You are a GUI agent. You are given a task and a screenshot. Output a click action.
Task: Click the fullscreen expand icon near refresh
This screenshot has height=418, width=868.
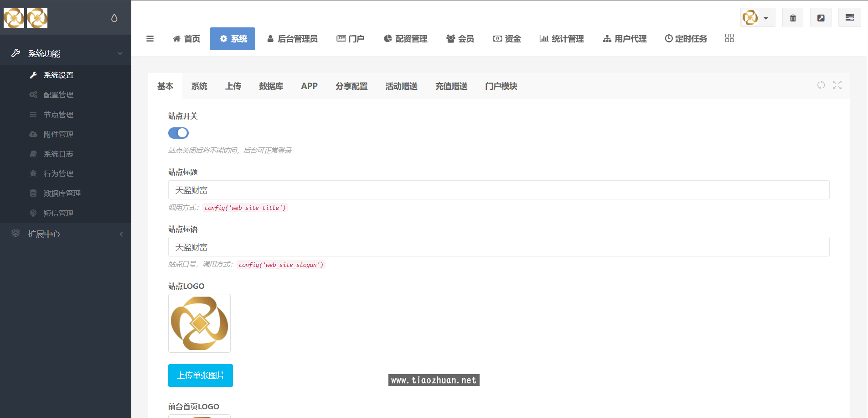click(837, 85)
